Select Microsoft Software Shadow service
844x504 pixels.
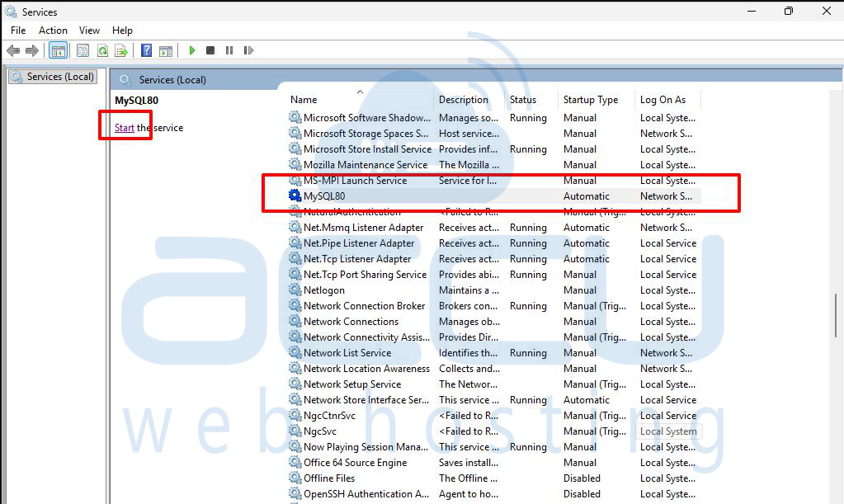coord(367,118)
